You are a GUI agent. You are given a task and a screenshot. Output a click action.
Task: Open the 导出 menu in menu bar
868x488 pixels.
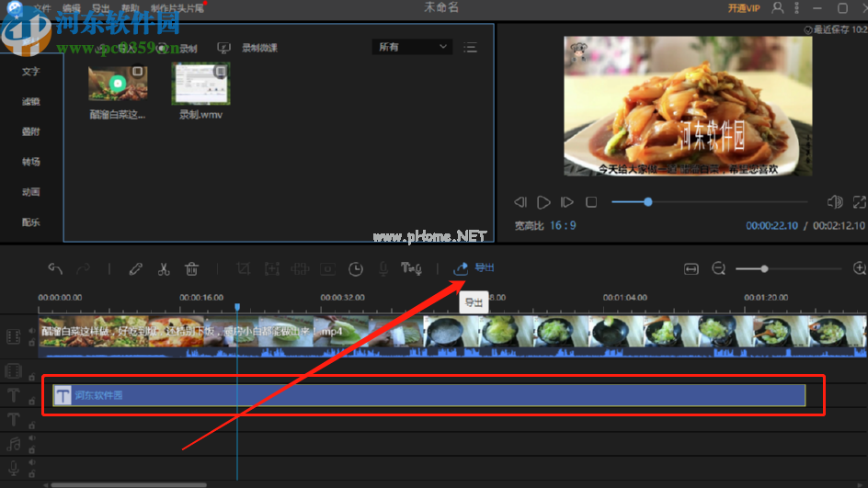[x=101, y=8]
